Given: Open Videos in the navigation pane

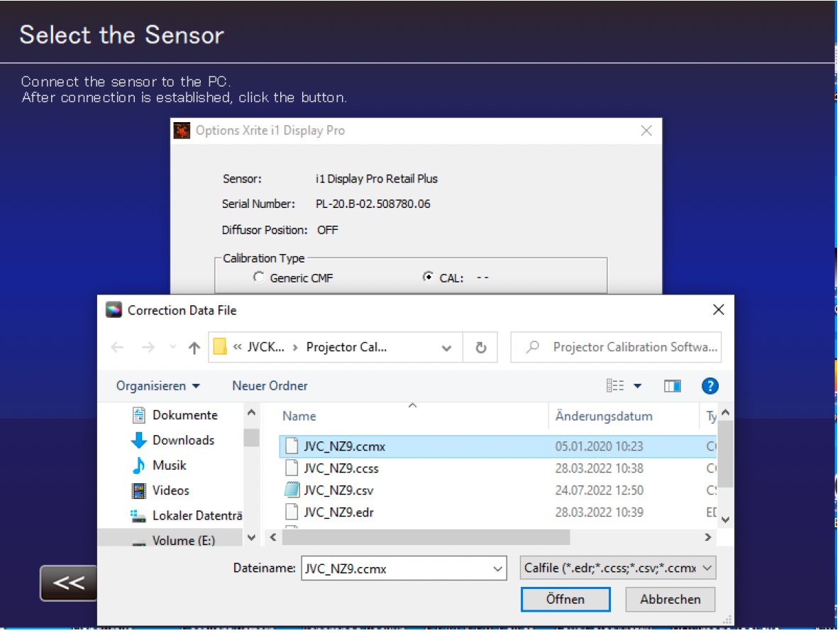Looking at the screenshot, I should coord(170,490).
